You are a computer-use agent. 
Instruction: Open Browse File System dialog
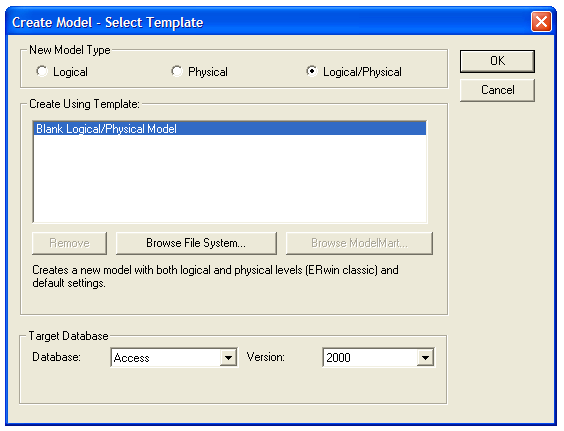pos(196,243)
